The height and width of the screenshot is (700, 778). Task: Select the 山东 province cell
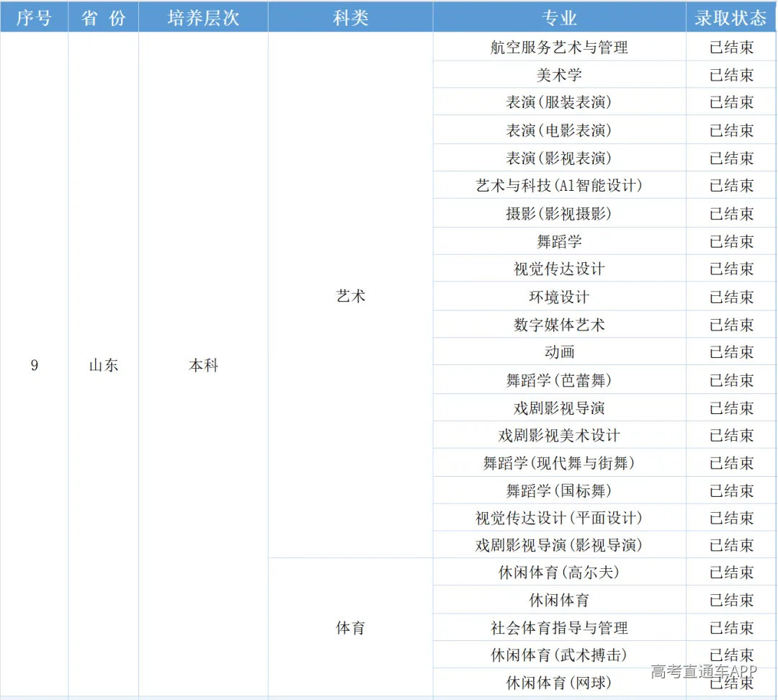point(103,365)
